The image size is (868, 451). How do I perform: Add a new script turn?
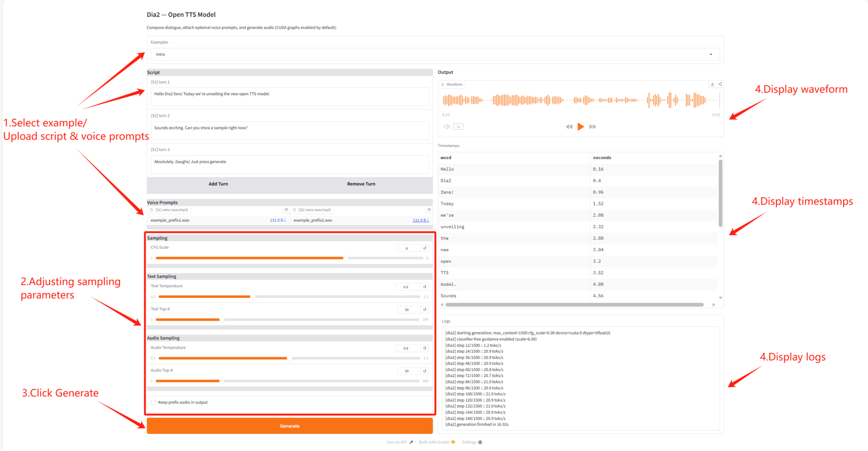(218, 184)
